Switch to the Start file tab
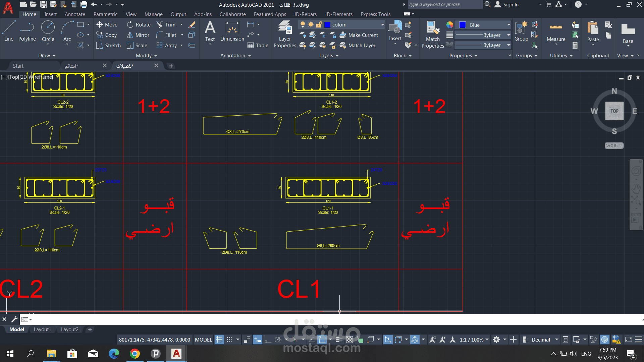The height and width of the screenshot is (362, 644). click(18, 66)
